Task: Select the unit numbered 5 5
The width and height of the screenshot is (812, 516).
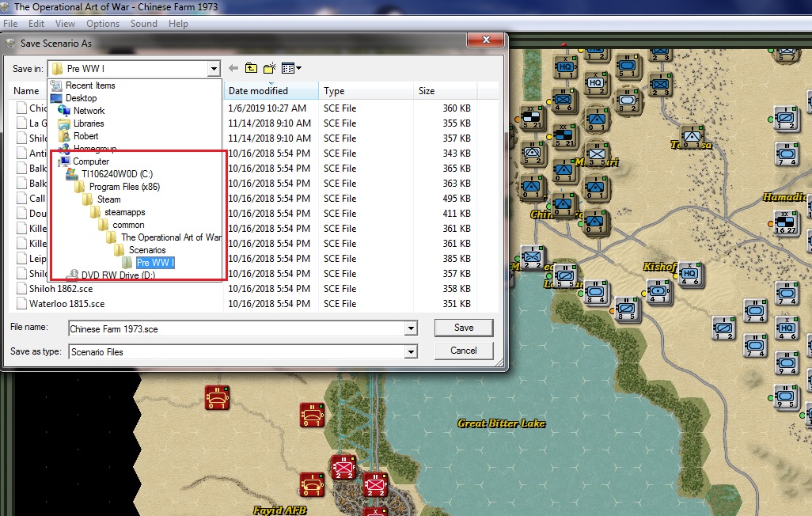Action: click(566, 276)
